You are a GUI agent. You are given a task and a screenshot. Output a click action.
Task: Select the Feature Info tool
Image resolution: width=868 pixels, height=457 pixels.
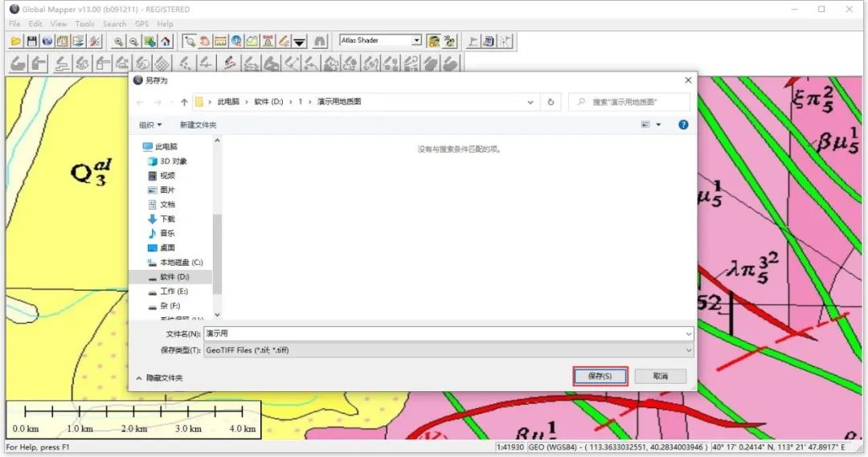[236, 41]
